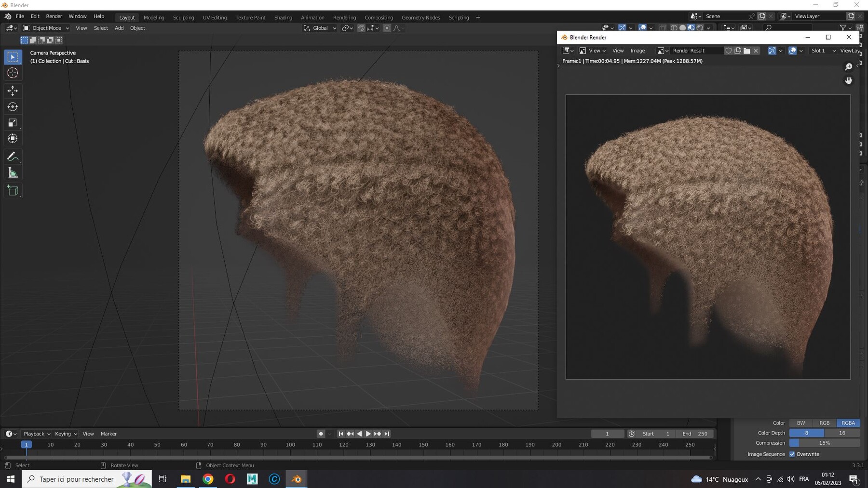868x488 pixels.
Task: Click the Blender logo menu icon
Action: pyautogui.click(x=8, y=16)
